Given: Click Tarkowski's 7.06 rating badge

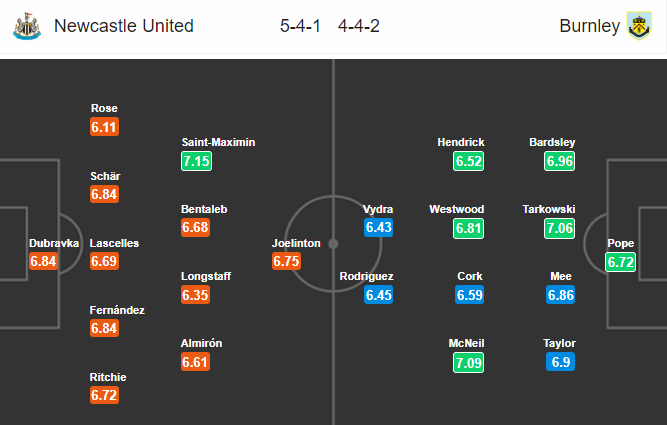Looking at the screenshot, I should (x=559, y=228).
